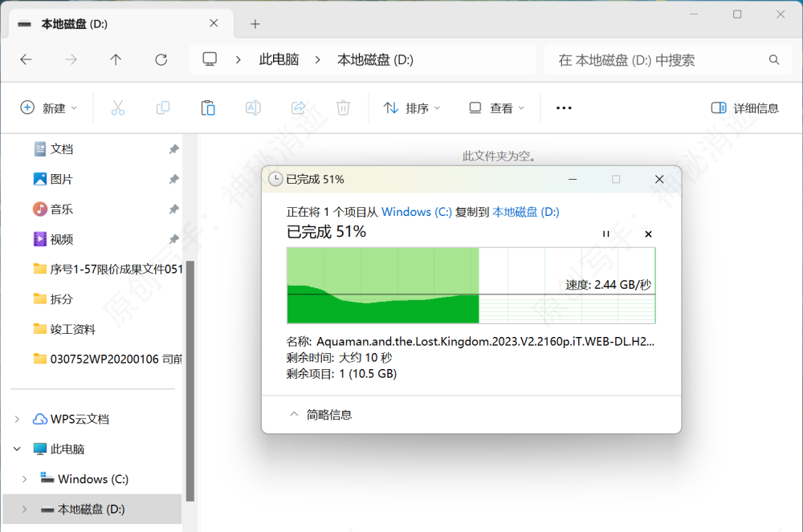803x532 pixels.
Task: Open 图片 in the sidebar
Action: [x=54, y=179]
